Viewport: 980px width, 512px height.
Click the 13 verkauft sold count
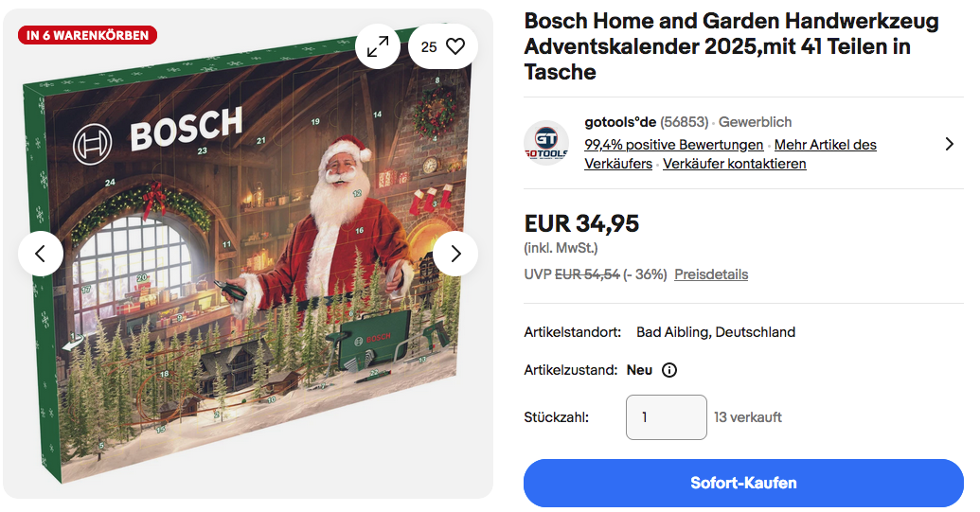(x=748, y=417)
